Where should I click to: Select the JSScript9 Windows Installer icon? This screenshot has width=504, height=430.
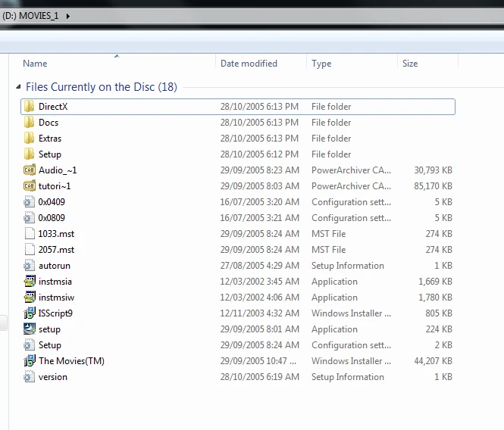click(x=30, y=313)
